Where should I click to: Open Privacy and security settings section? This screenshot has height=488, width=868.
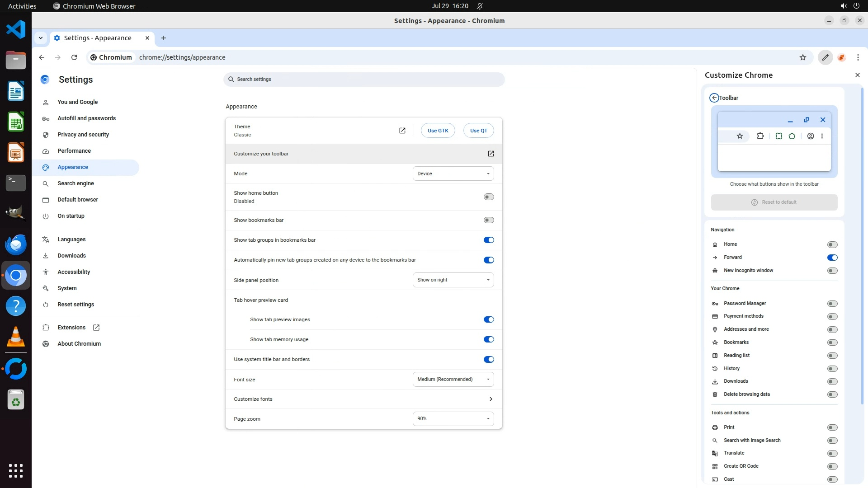(83, 135)
